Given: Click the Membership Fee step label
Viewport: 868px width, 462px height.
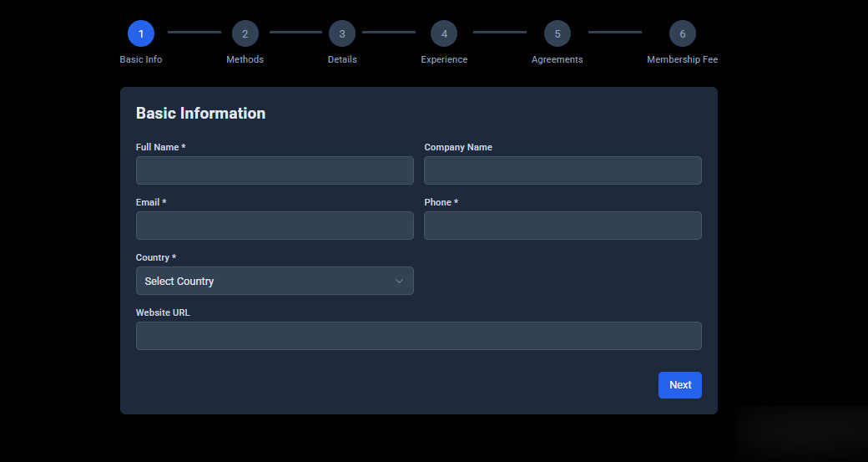Looking at the screenshot, I should point(683,59).
